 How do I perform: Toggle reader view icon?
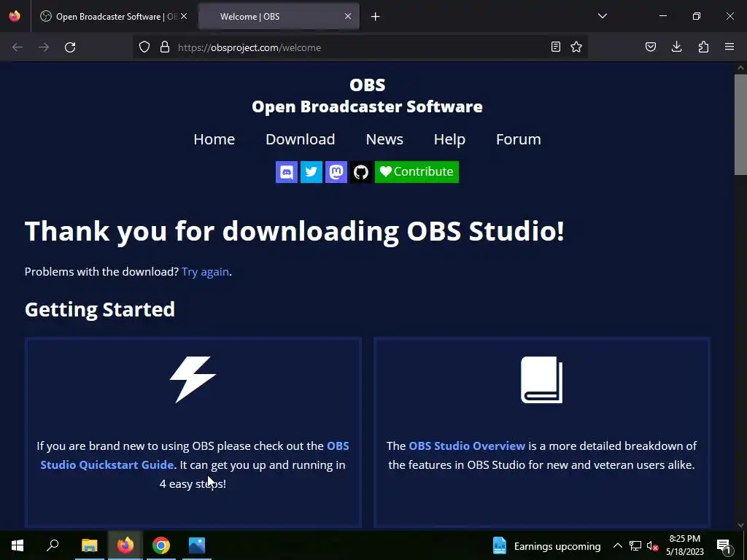[x=555, y=47]
